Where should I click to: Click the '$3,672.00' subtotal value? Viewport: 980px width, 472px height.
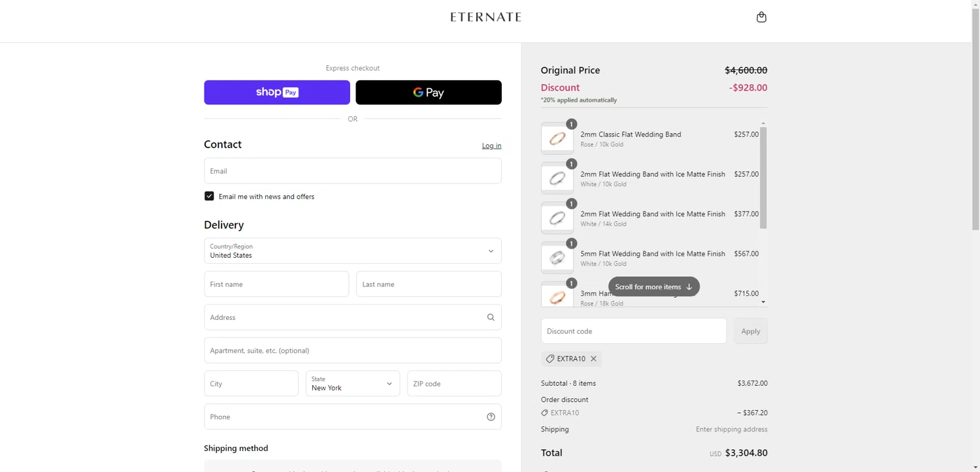pyautogui.click(x=753, y=383)
